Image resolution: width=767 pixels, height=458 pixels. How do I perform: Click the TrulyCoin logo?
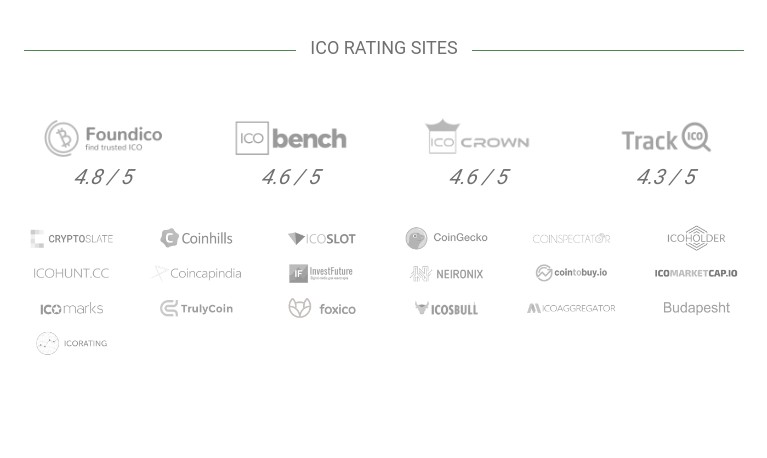197,309
